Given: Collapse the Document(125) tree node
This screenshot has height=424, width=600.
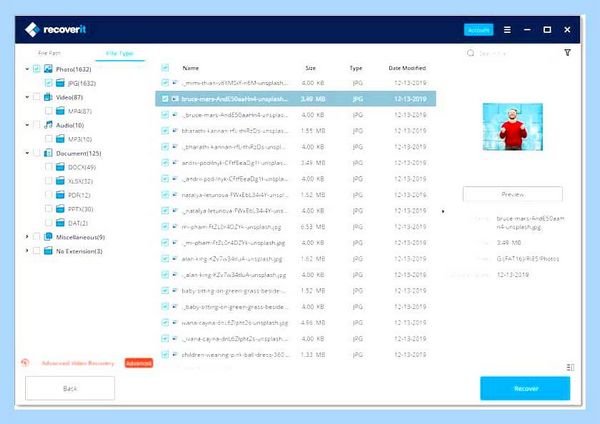Looking at the screenshot, I should (27, 153).
